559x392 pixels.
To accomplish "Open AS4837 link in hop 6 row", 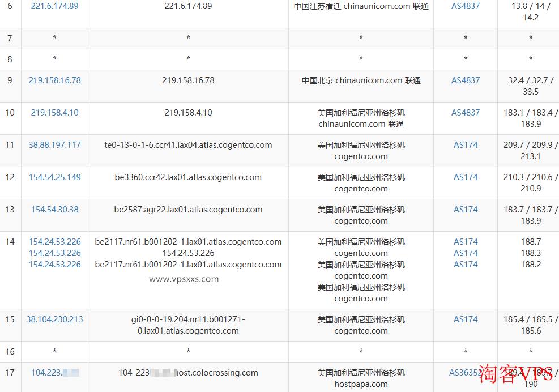I will (465, 6).
